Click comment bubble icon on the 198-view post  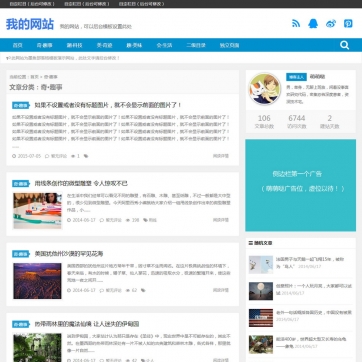[x=102, y=220]
